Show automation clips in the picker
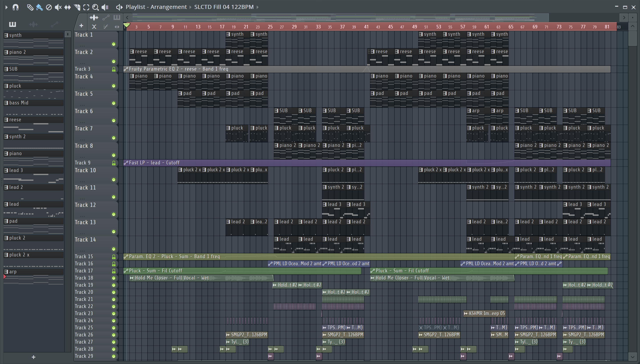Viewport: 640px width, 364px height. click(x=54, y=24)
